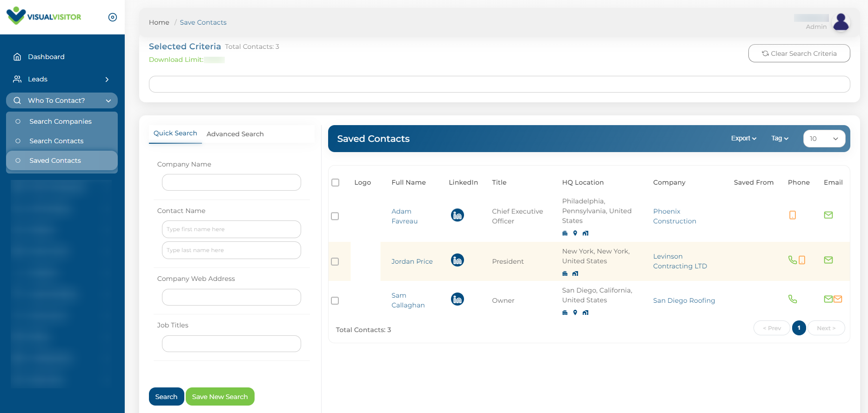The image size is (868, 413).
Task: Click the Leads people icon in sidebar
Action: [x=17, y=79]
